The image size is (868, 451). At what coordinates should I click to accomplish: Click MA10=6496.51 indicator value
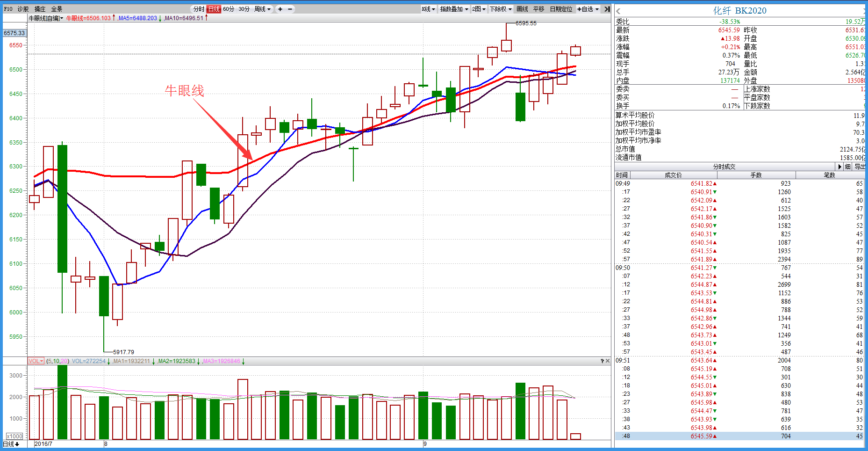(184, 18)
